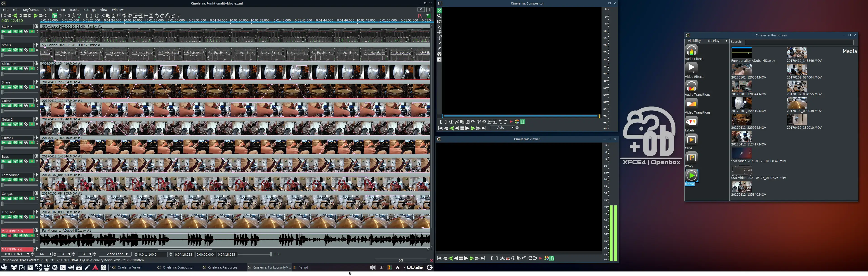
Task: Select the adjust camera tool in Compositor
Action: [x=439, y=32]
